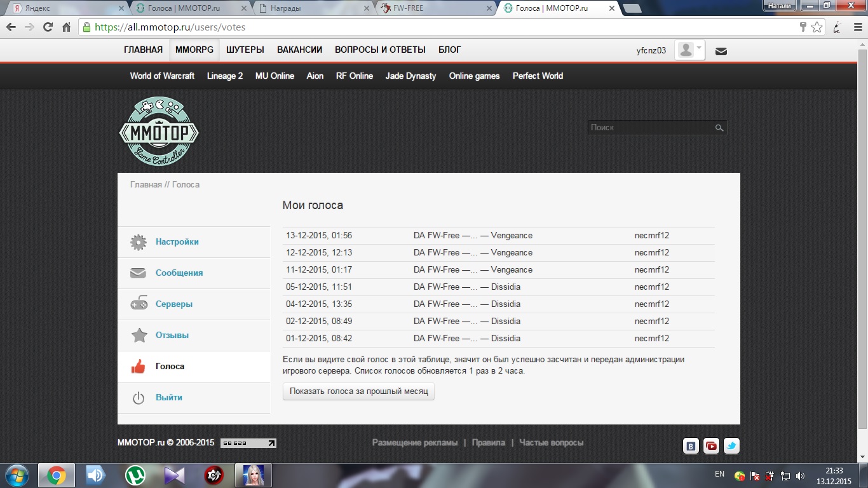Open the Twitter bird icon in footer
The width and height of the screenshot is (868, 488).
[731, 446]
